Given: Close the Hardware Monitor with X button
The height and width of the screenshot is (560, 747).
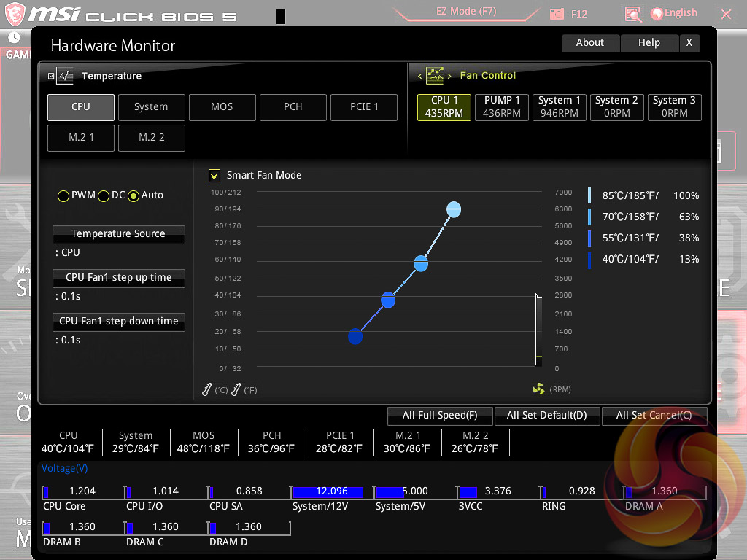Looking at the screenshot, I should (x=689, y=43).
